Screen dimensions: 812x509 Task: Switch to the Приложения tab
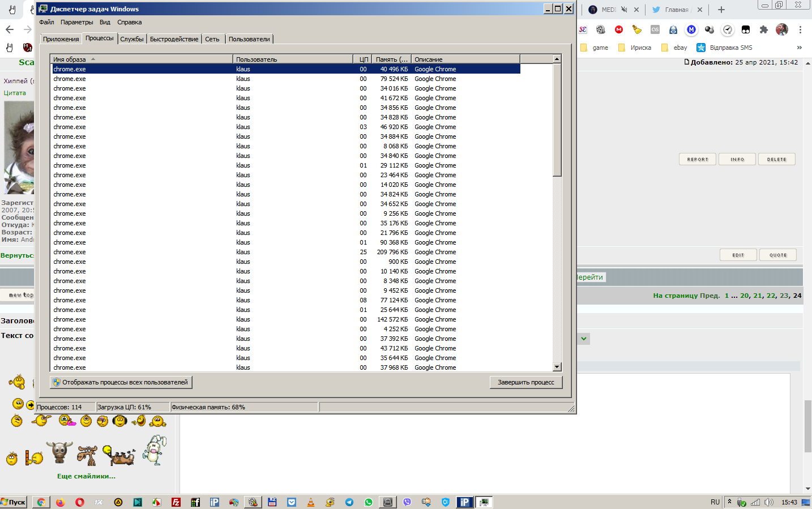[x=61, y=39]
